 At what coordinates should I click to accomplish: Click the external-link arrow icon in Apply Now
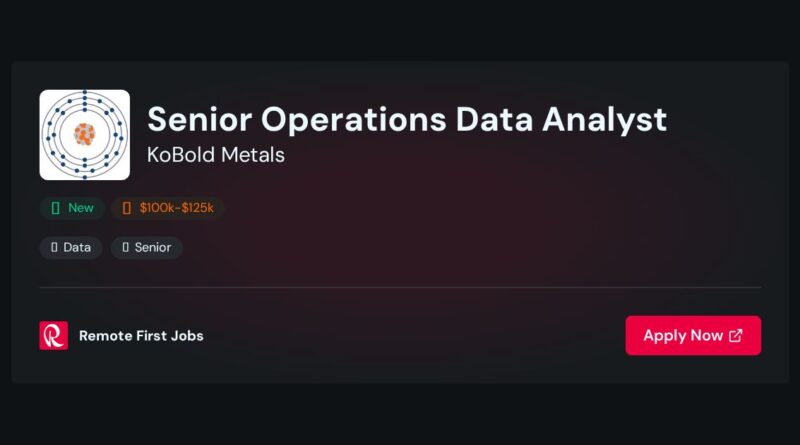pos(736,335)
